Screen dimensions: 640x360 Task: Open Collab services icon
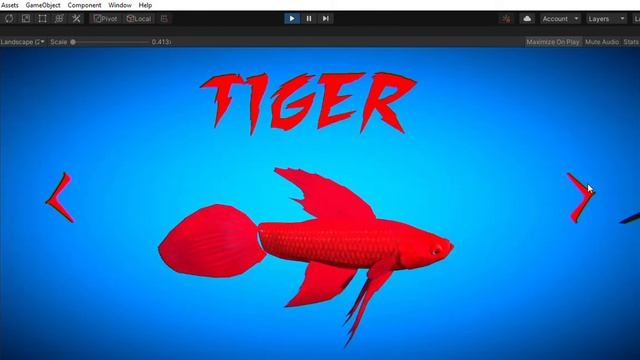point(506,19)
